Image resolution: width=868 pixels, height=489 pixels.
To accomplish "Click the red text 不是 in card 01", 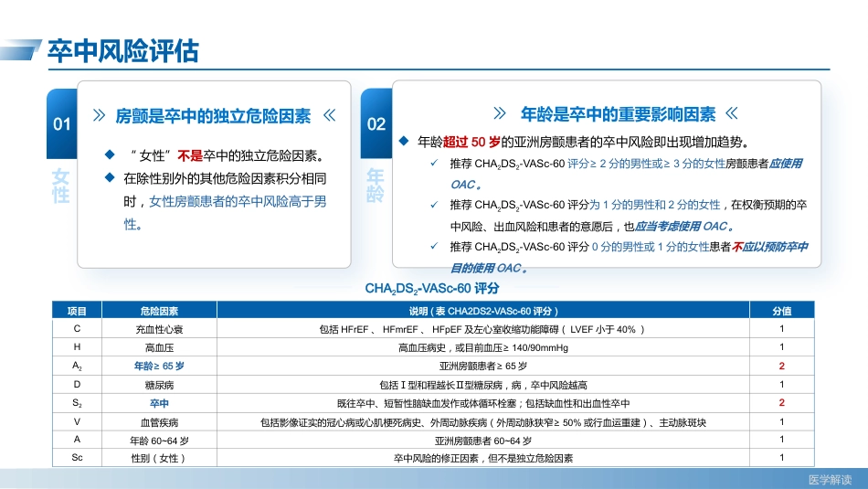I will click(x=190, y=156).
